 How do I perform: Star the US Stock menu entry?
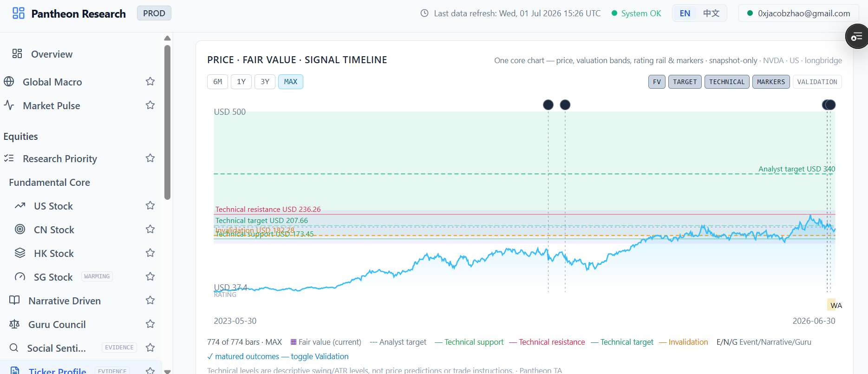coord(150,205)
